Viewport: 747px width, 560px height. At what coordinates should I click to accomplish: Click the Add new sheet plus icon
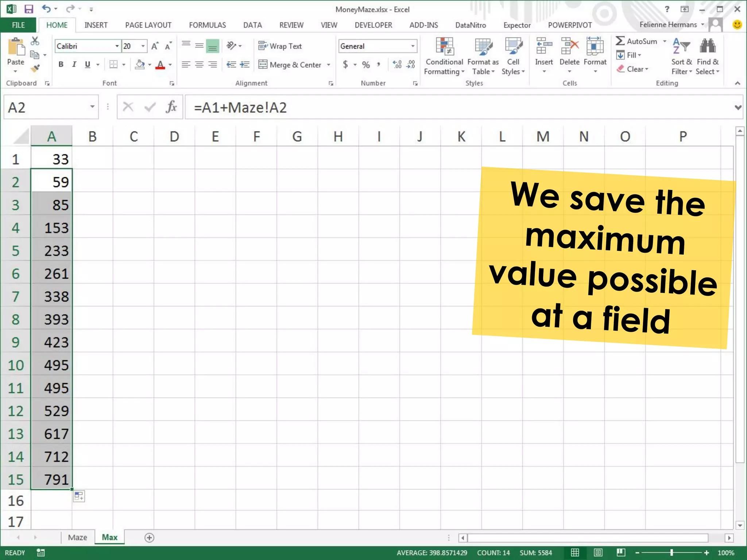(x=149, y=537)
